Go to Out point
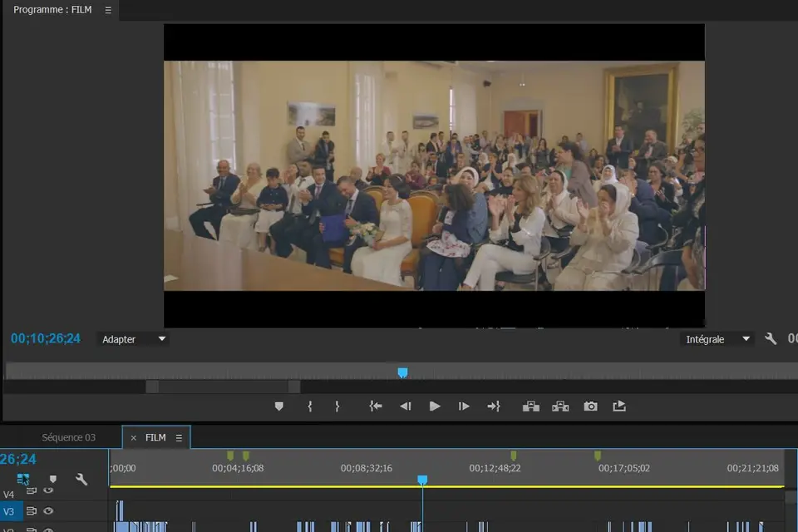This screenshot has height=532, width=798. [494, 406]
